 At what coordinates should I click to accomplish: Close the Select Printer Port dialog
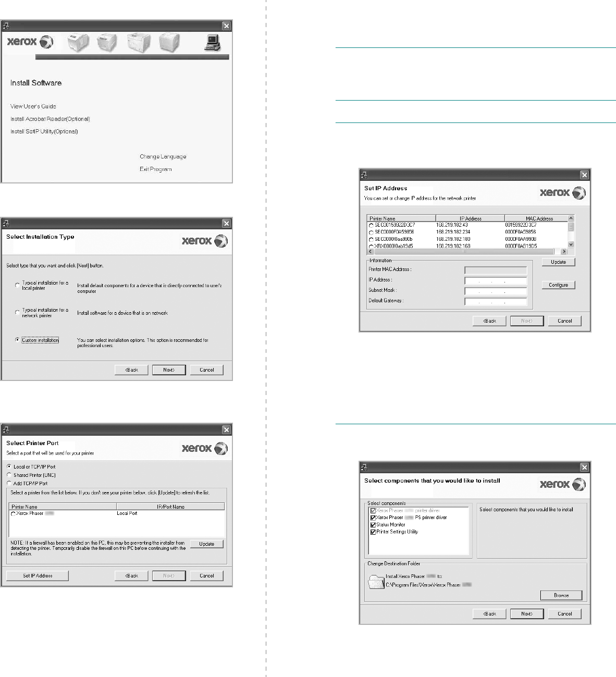point(226,429)
